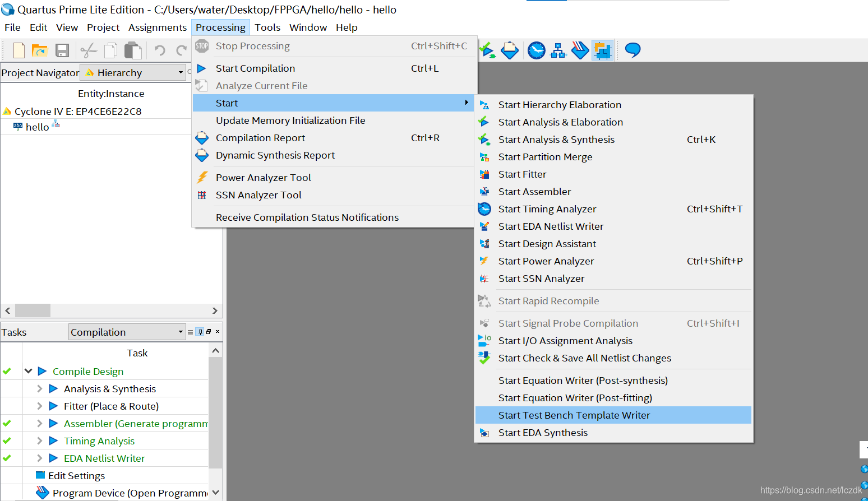This screenshot has width=868, height=501.
Task: Select Start EDA Synthesis in submenu
Action: coord(613,433)
